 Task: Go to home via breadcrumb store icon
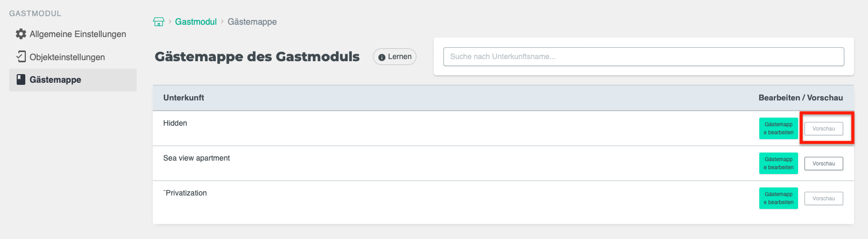click(x=159, y=21)
